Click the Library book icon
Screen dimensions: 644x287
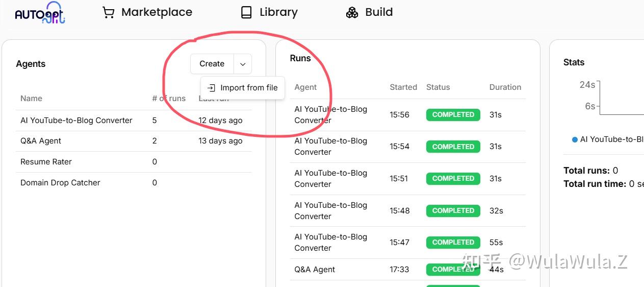click(246, 12)
